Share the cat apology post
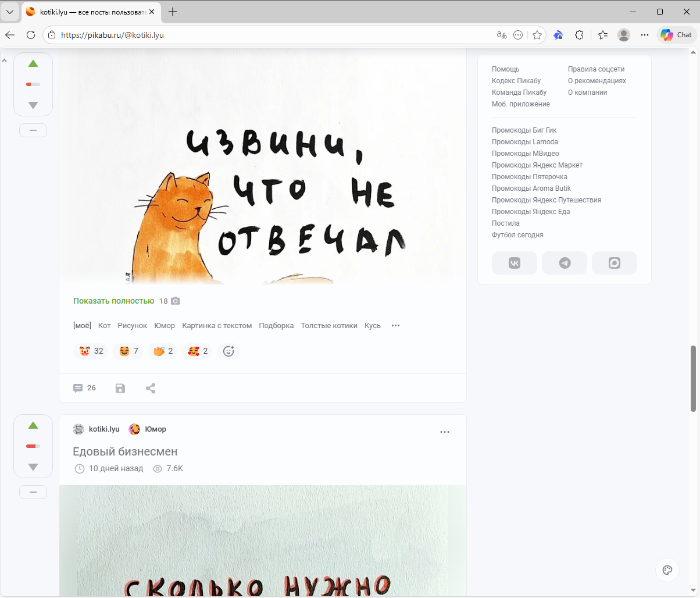Viewport: 700px width, 598px height. tap(151, 388)
